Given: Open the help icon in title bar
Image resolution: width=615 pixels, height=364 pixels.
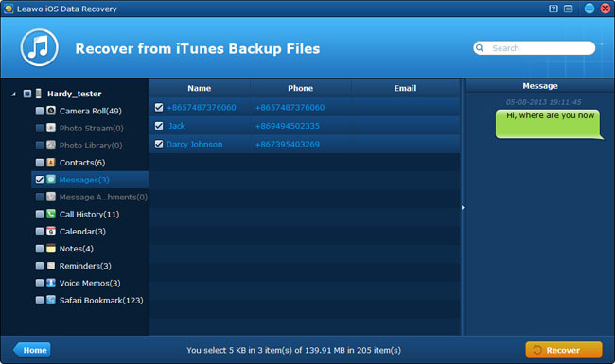Looking at the screenshot, I should click(x=553, y=9).
